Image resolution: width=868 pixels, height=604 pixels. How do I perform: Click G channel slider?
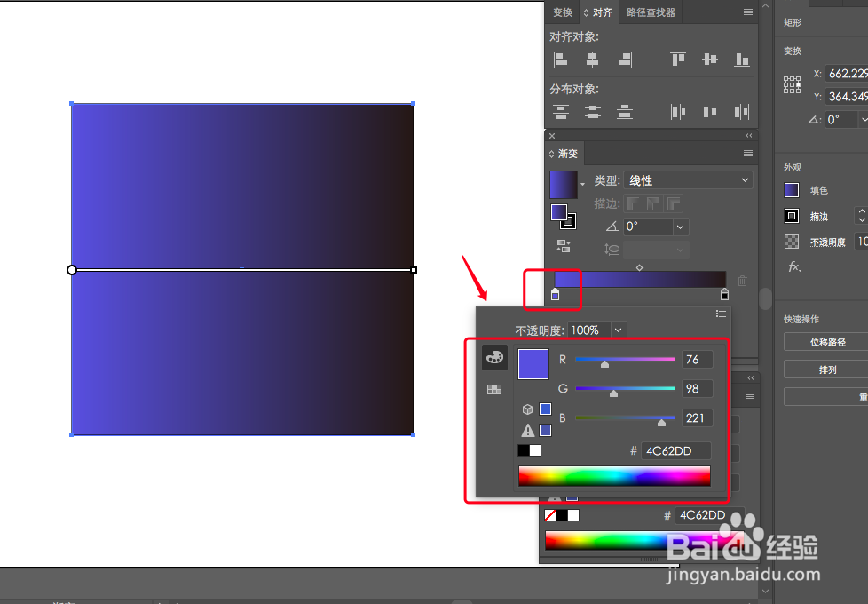625,389
